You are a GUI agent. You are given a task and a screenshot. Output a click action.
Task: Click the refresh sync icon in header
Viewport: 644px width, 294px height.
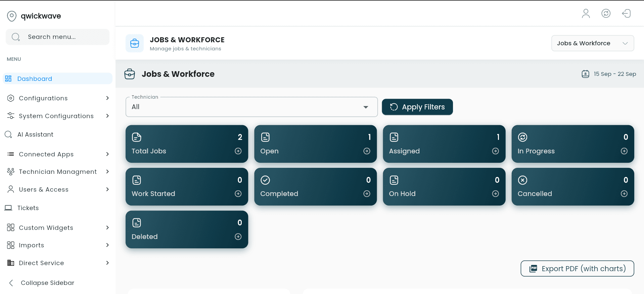click(606, 13)
